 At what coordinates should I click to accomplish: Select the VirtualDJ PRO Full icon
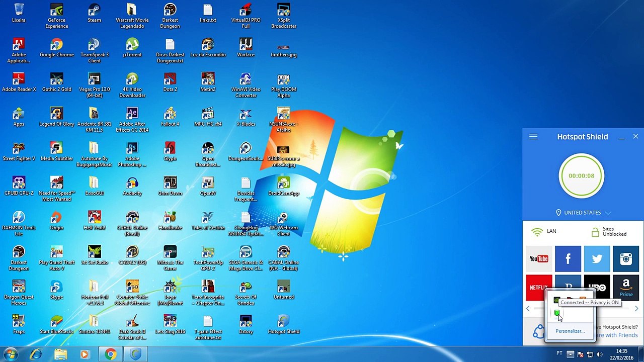(x=246, y=16)
